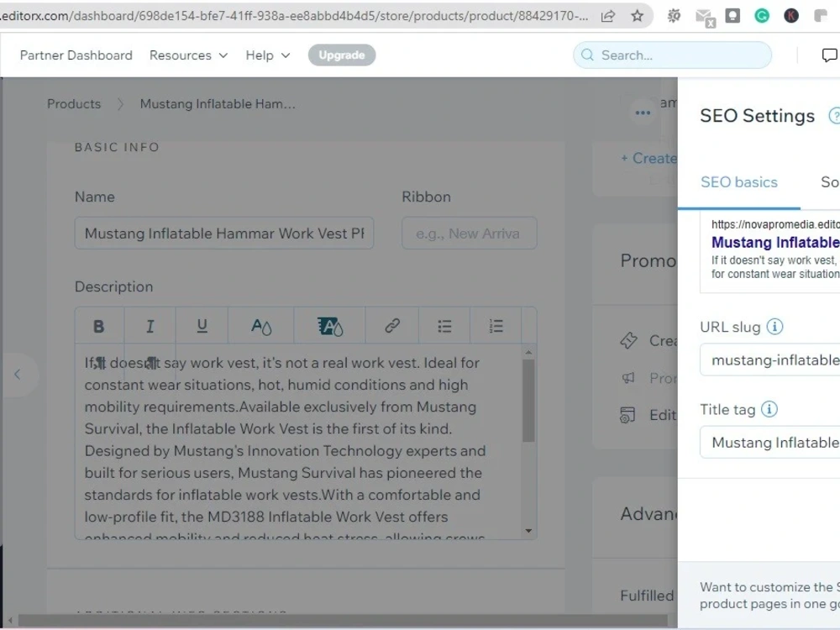This screenshot has height=630, width=840.
Task: Click the Mustang Inflatable Ham… breadcrumb
Action: 218,104
